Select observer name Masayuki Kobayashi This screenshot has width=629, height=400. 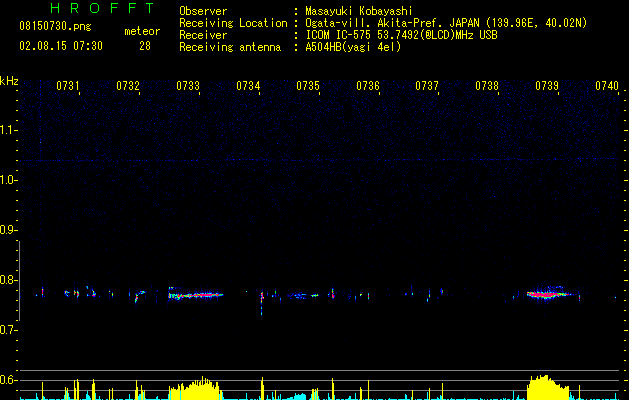pos(359,11)
